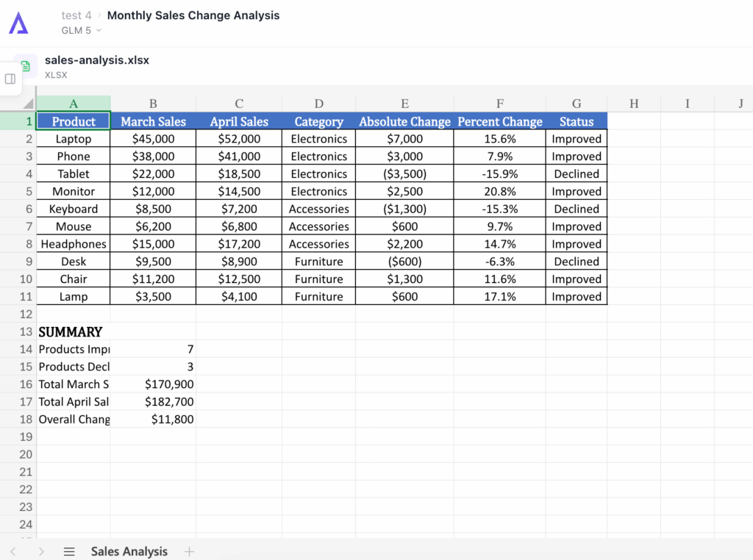753x560 pixels.
Task: Select row 19 header
Action: (18, 437)
